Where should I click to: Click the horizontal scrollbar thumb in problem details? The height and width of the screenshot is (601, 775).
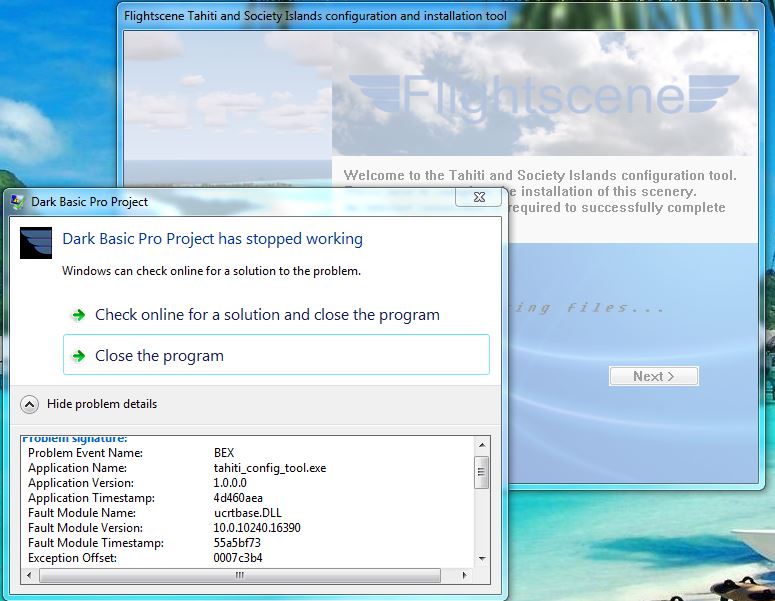(240, 575)
